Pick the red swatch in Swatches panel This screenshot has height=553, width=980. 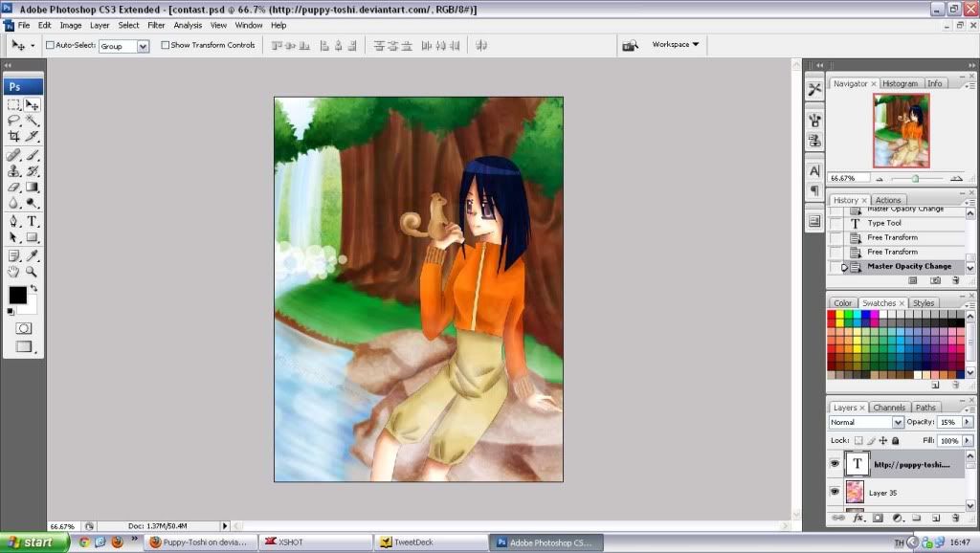pos(832,315)
